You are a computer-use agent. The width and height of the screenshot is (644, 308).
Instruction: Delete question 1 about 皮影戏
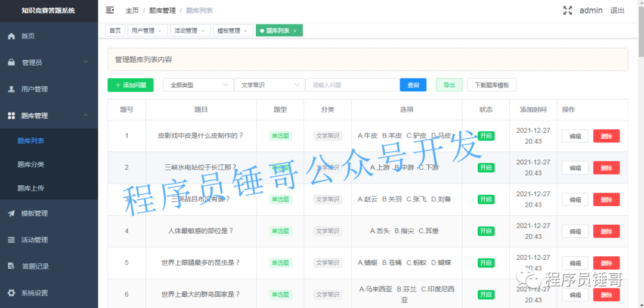pyautogui.click(x=606, y=136)
